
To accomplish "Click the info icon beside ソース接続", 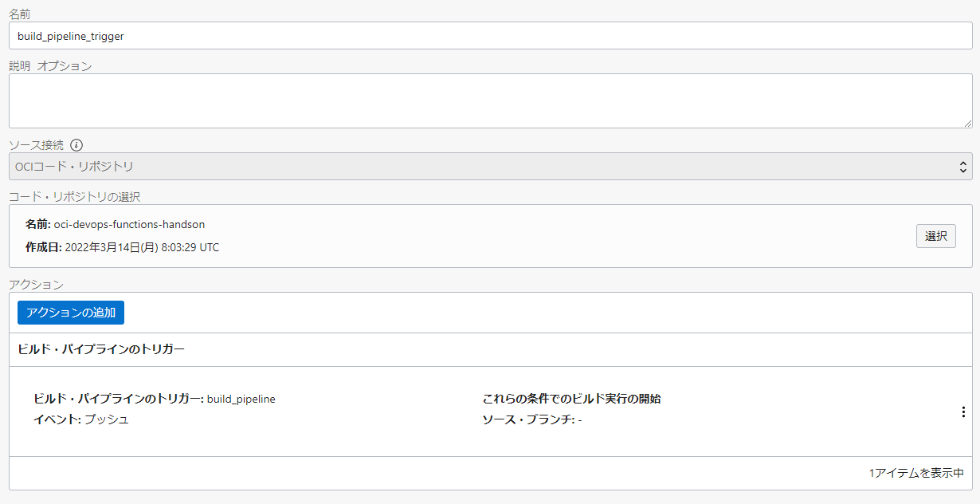I will tap(76, 145).
